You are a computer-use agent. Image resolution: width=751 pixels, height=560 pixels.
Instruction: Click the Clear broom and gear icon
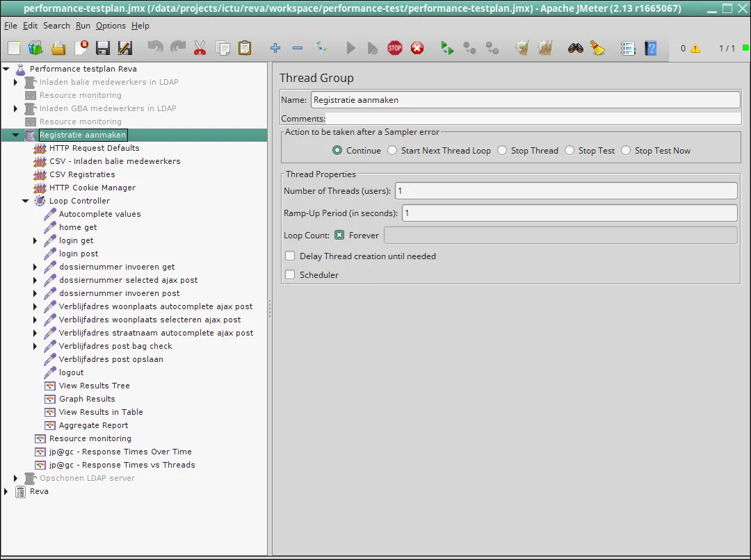pyautogui.click(x=522, y=48)
